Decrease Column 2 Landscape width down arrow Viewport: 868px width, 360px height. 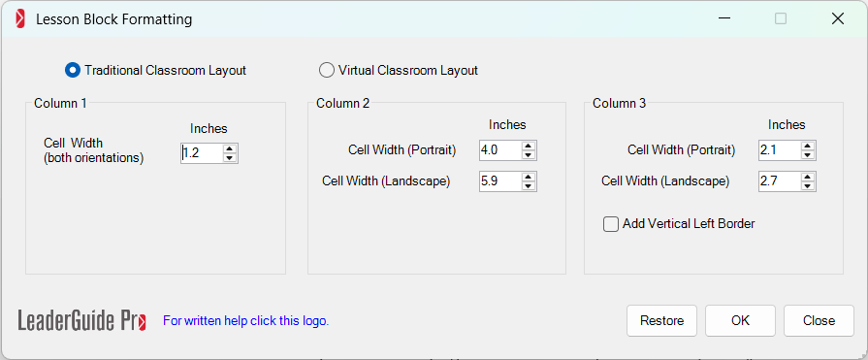tap(529, 186)
